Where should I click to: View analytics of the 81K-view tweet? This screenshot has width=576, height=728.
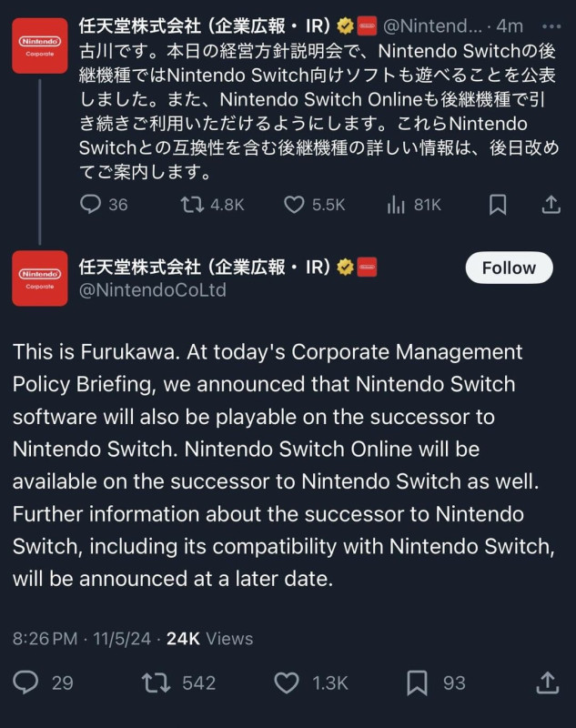pyautogui.click(x=396, y=205)
